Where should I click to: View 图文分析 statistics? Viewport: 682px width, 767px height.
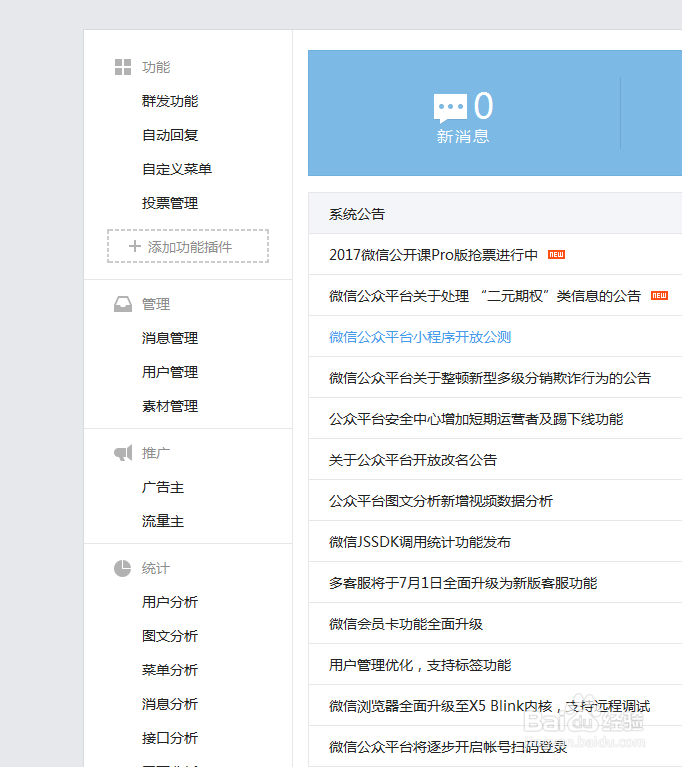(170, 636)
